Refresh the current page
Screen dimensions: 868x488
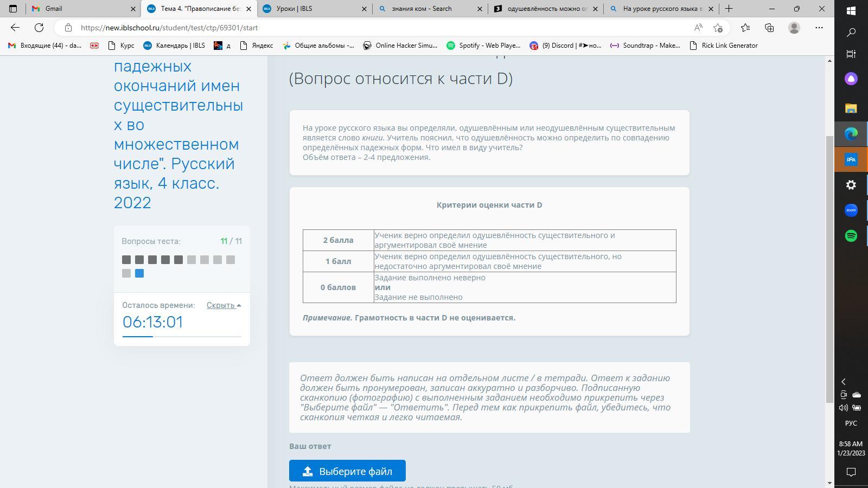[x=39, y=28]
